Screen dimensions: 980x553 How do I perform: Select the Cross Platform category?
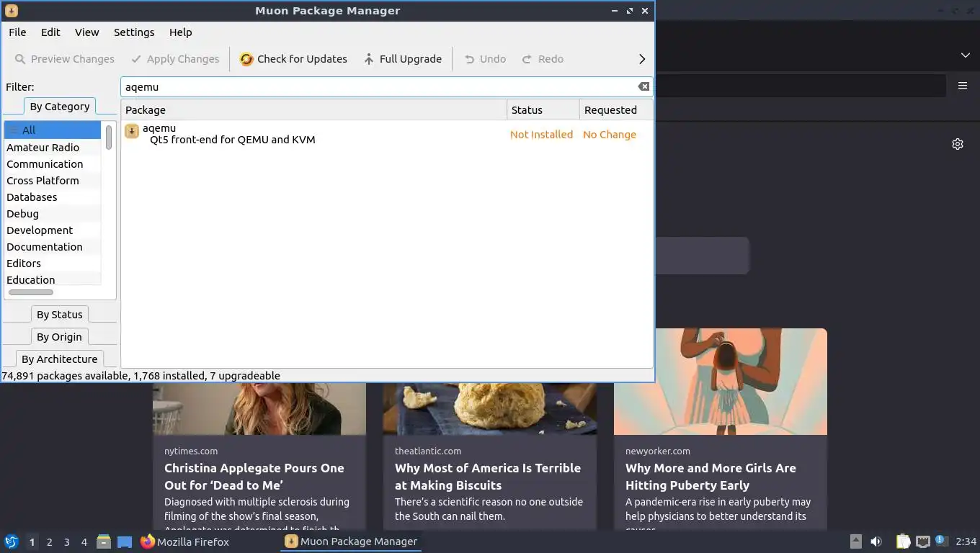tap(53, 181)
